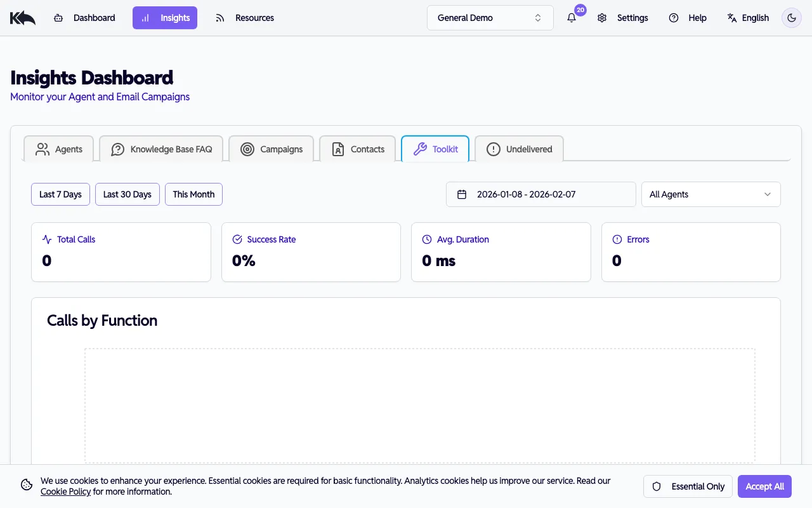The height and width of the screenshot is (508, 812).
Task: Click the Accept All button
Action: [764, 486]
